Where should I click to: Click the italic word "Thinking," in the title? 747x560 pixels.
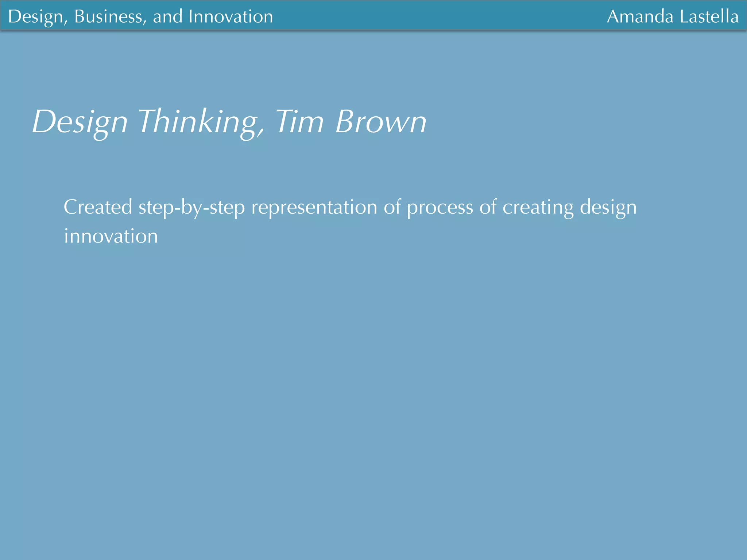click(x=201, y=122)
